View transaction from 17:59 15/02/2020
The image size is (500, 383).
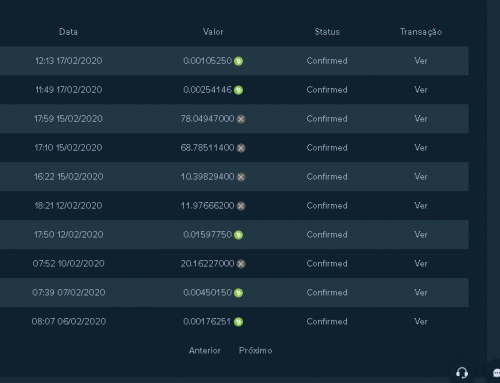coord(421,119)
